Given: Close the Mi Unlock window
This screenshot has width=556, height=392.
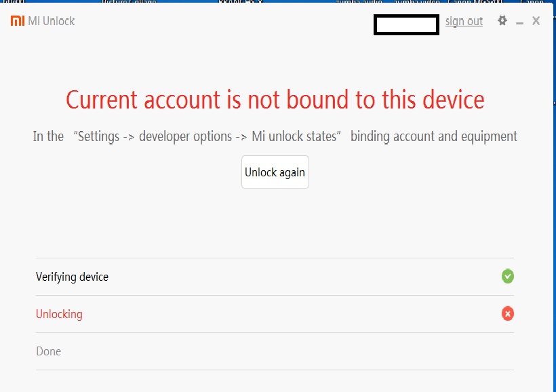Looking at the screenshot, I should coord(536,21).
